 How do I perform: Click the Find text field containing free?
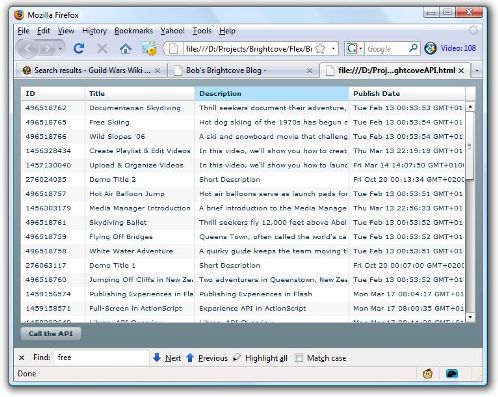click(101, 358)
